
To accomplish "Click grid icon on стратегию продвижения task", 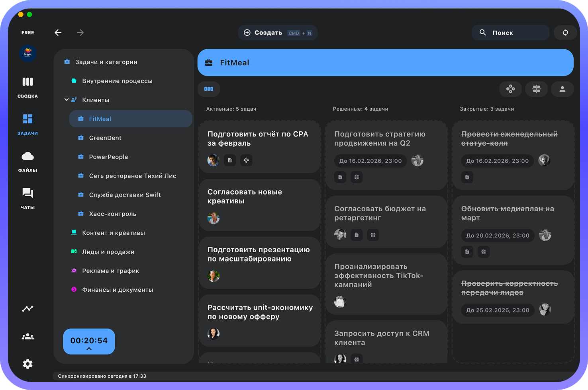I will [x=357, y=177].
